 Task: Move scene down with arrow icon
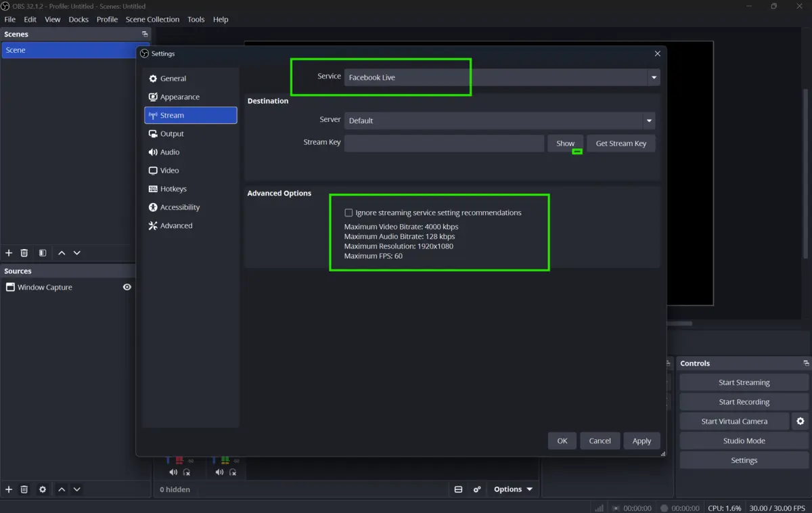[x=77, y=252]
